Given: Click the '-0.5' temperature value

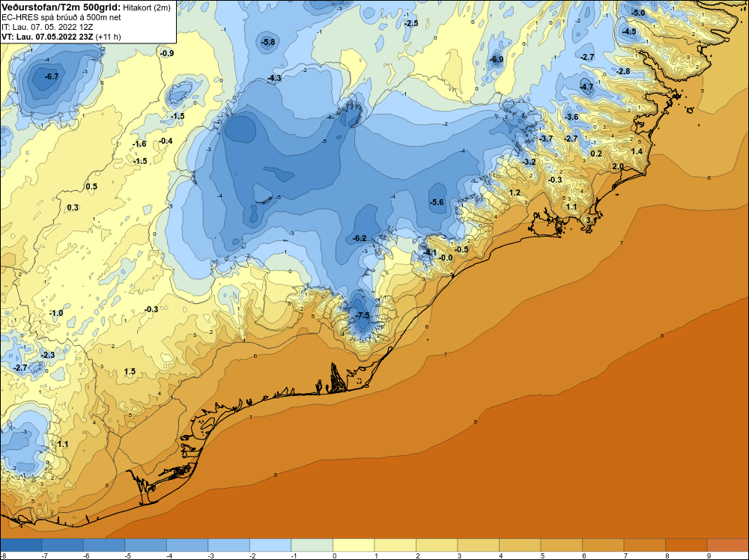Looking at the screenshot, I should click(x=461, y=250).
